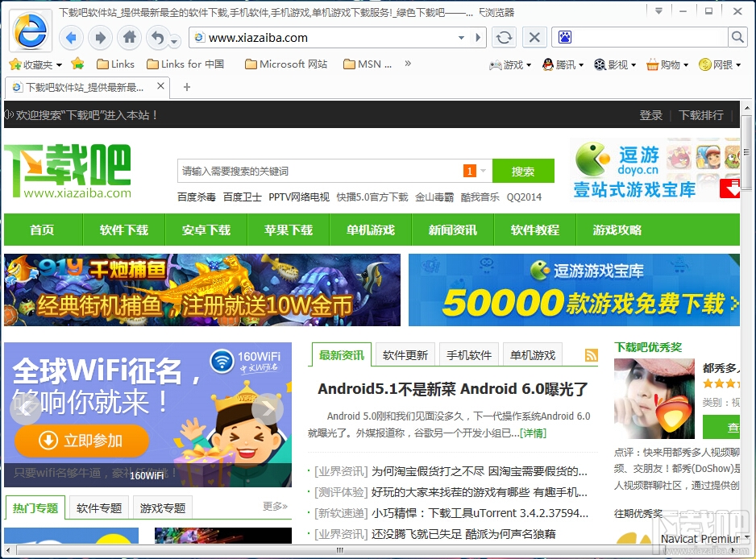Select the 热门专题 tab
756x559 pixels.
pyautogui.click(x=35, y=508)
